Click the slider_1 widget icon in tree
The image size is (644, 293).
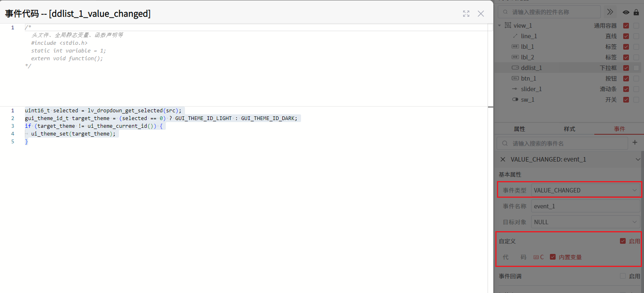tap(515, 89)
